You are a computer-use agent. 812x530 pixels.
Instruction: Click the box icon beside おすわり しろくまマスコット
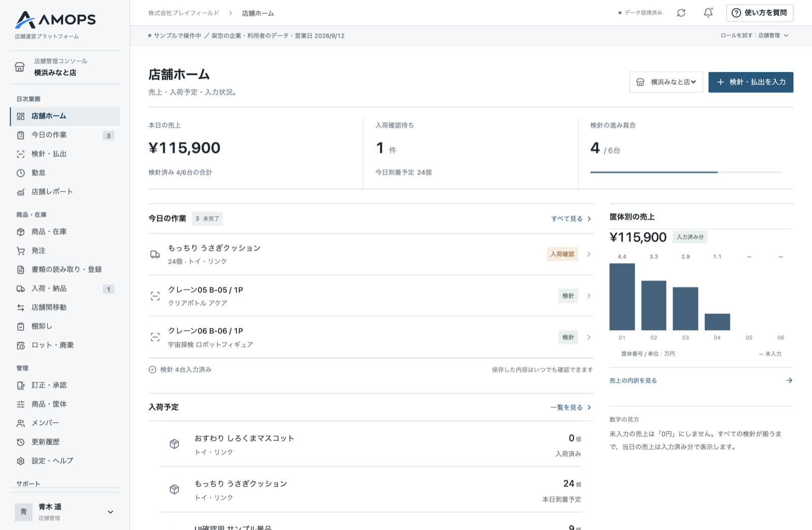pos(174,444)
